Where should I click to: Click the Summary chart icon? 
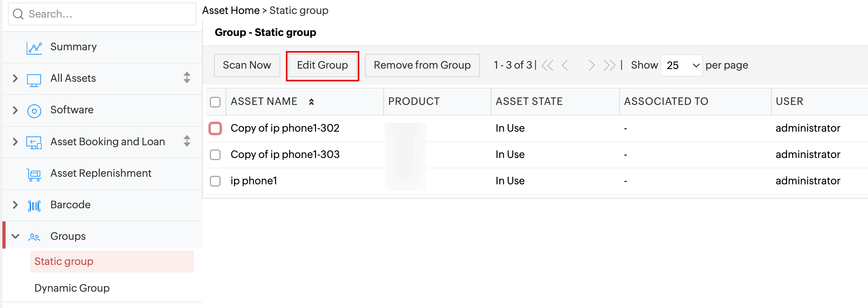coord(34,47)
